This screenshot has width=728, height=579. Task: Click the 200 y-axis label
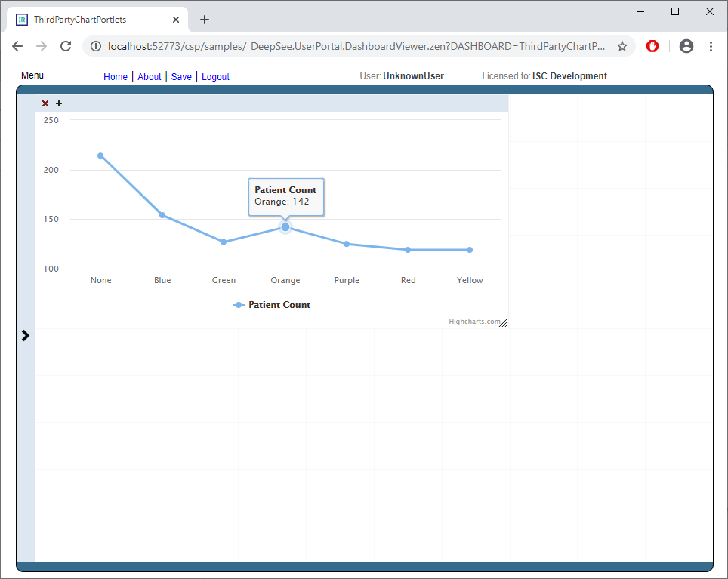pos(51,170)
